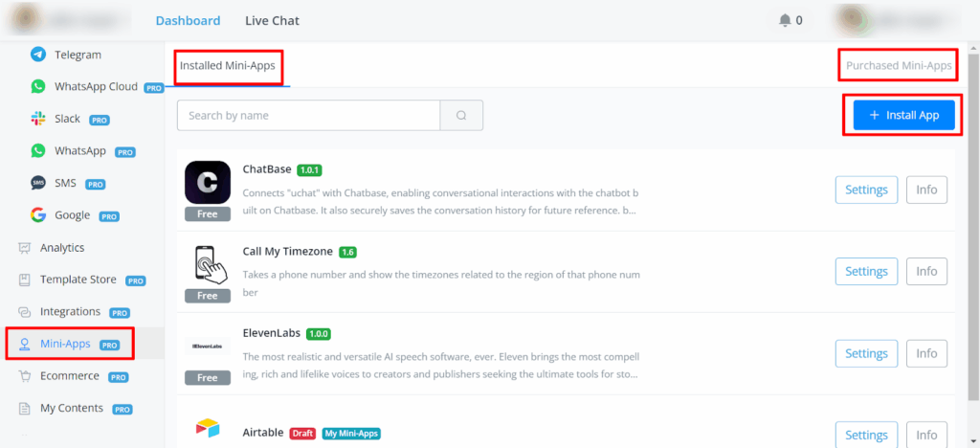The width and height of the screenshot is (980, 448).
Task: Click the ChatBase app logo
Action: pos(208,183)
